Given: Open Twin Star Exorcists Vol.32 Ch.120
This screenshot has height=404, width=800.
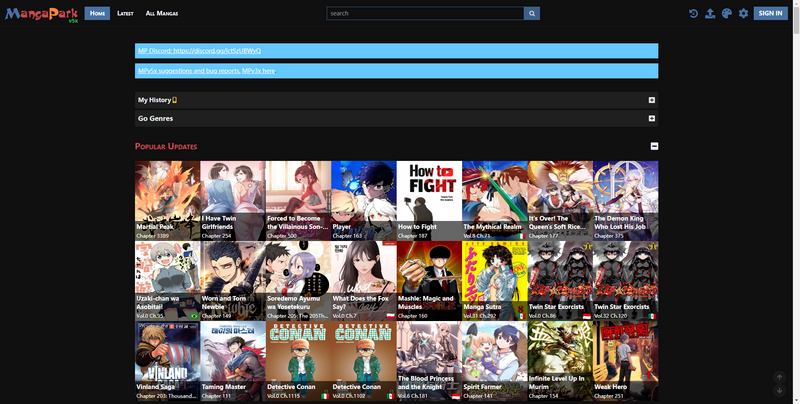Looking at the screenshot, I should coord(626,281).
